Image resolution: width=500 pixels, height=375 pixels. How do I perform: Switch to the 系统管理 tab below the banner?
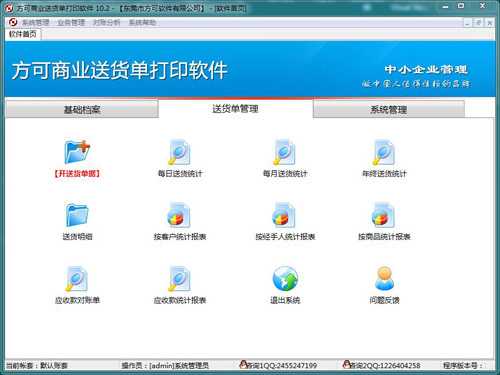pyautogui.click(x=389, y=109)
